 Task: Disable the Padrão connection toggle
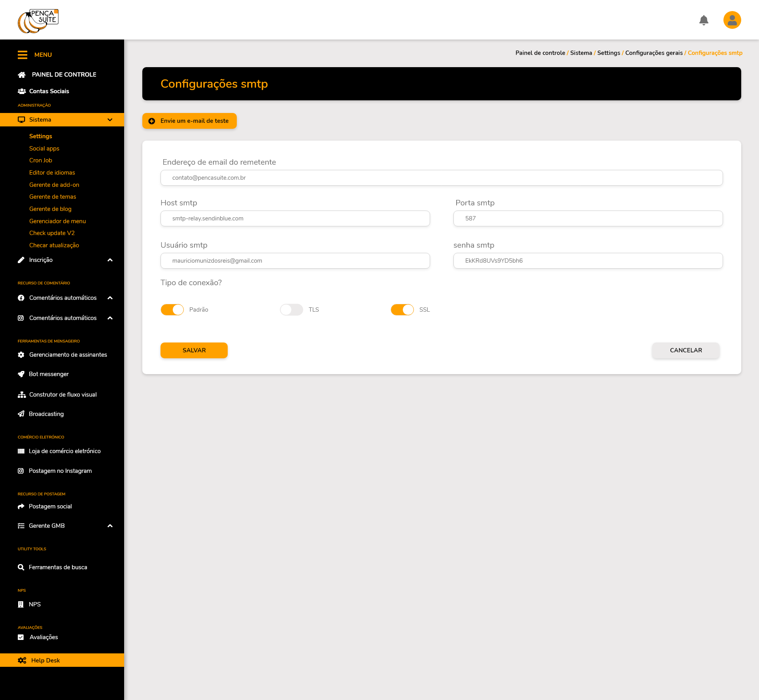[x=172, y=310]
